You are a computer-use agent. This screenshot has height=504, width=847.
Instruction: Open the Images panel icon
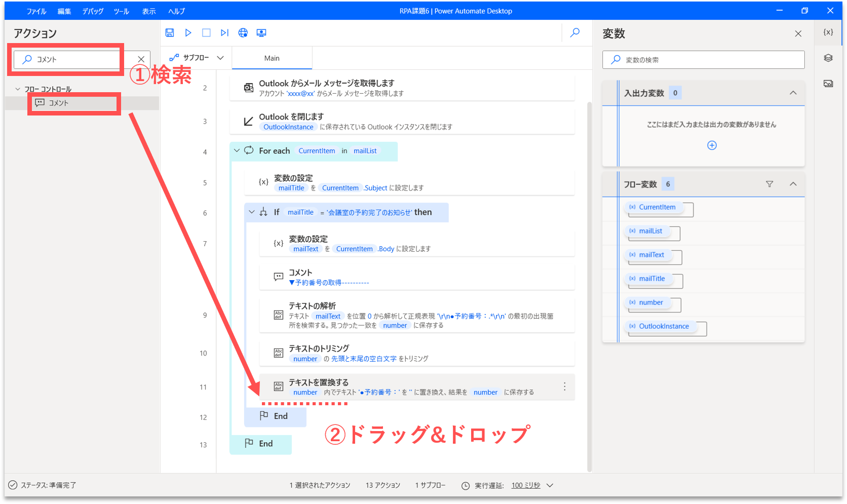[x=828, y=84]
